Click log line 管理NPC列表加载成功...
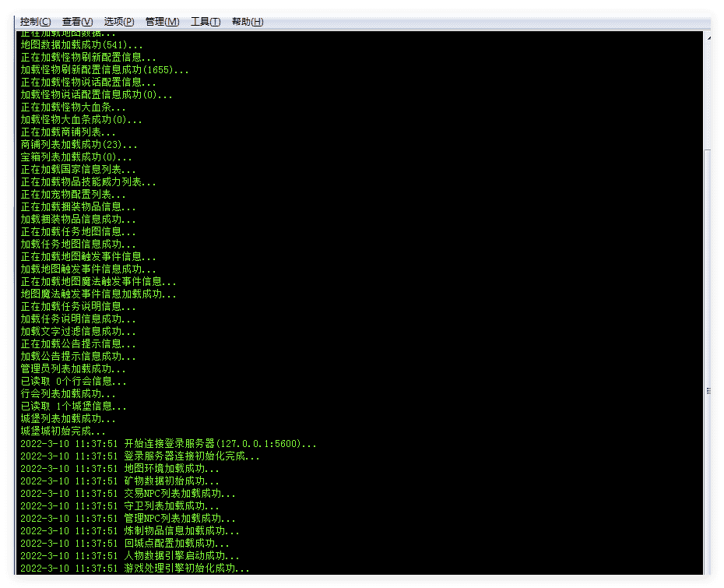724x588 pixels. 128,519
